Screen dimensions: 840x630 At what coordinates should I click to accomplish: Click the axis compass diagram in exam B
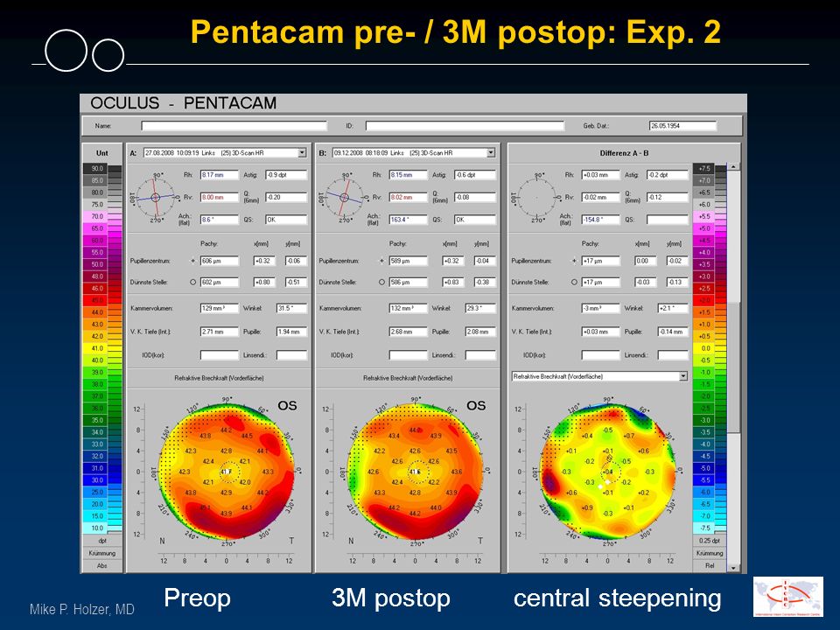coord(344,197)
